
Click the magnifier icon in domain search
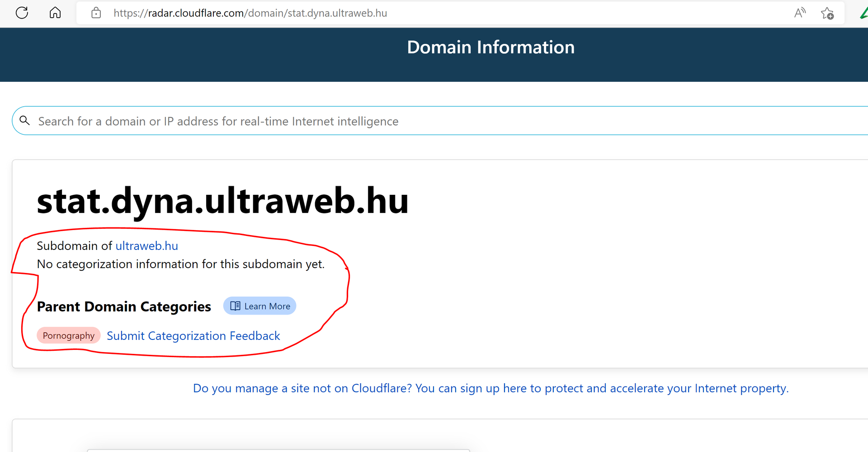[25, 121]
